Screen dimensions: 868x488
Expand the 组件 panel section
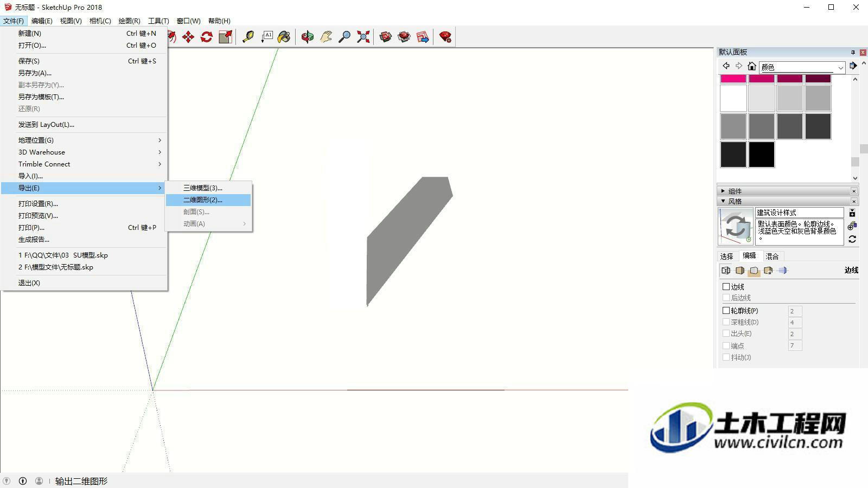723,191
